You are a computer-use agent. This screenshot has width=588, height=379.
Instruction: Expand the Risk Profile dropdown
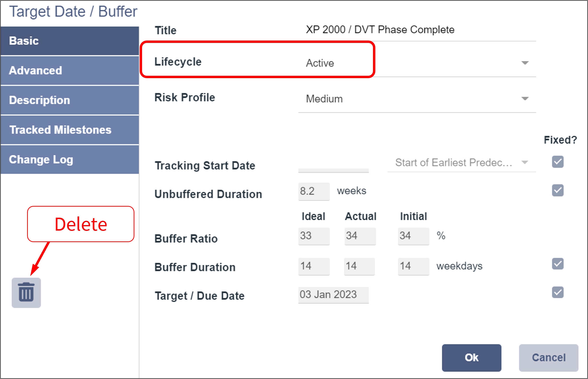[x=417, y=99]
